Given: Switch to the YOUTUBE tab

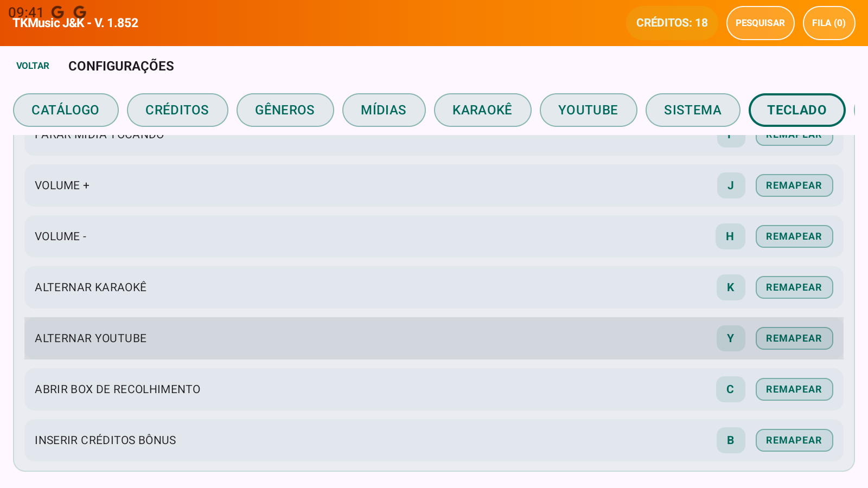Looking at the screenshot, I should point(589,110).
